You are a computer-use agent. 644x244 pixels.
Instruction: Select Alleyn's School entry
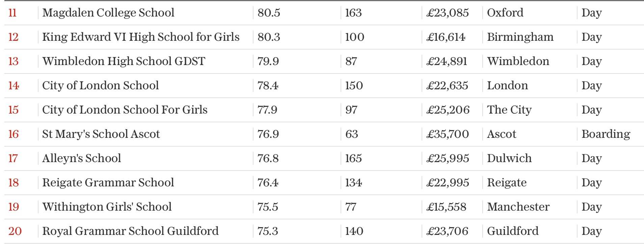coord(81,158)
